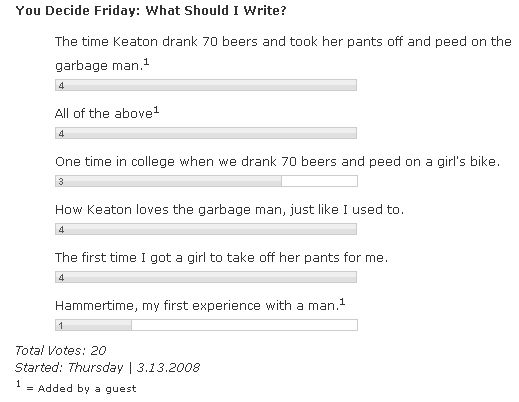This screenshot has width=519, height=402.
Task: Click the three-vote result bar for girl's bike
Action: tap(206, 181)
